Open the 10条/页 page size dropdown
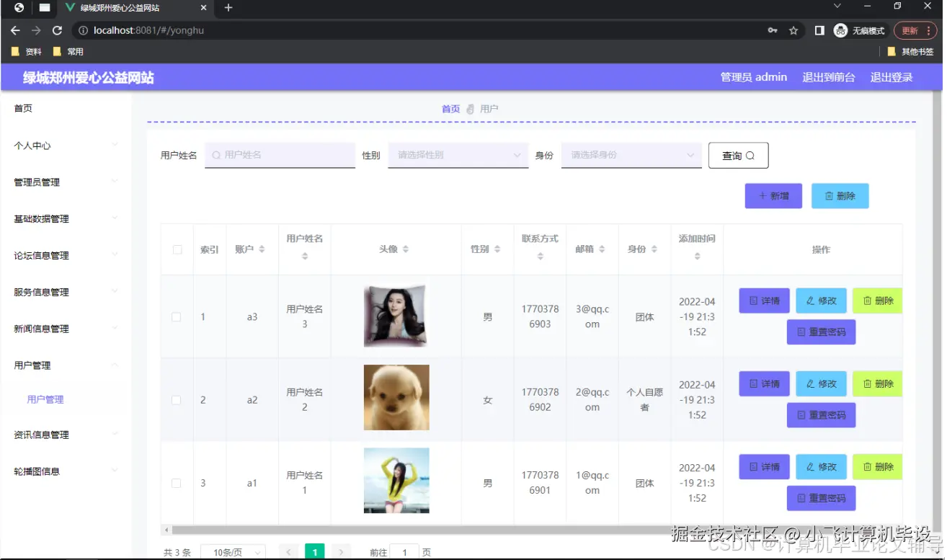Image resolution: width=947 pixels, height=560 pixels. click(233, 552)
